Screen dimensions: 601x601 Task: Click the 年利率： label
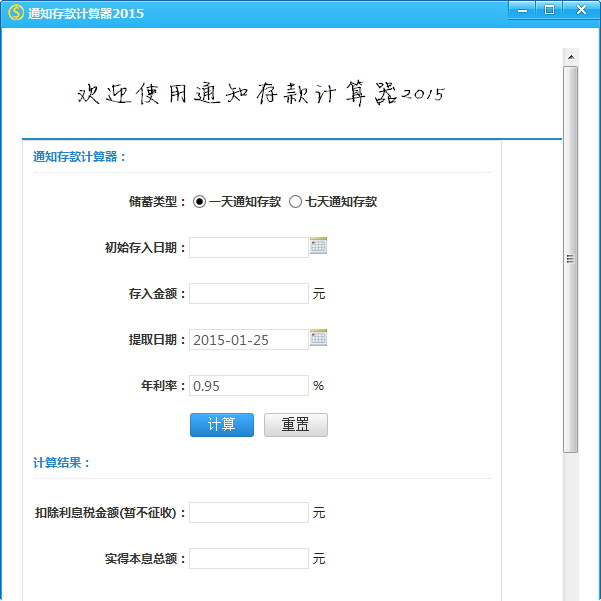pyautogui.click(x=163, y=386)
